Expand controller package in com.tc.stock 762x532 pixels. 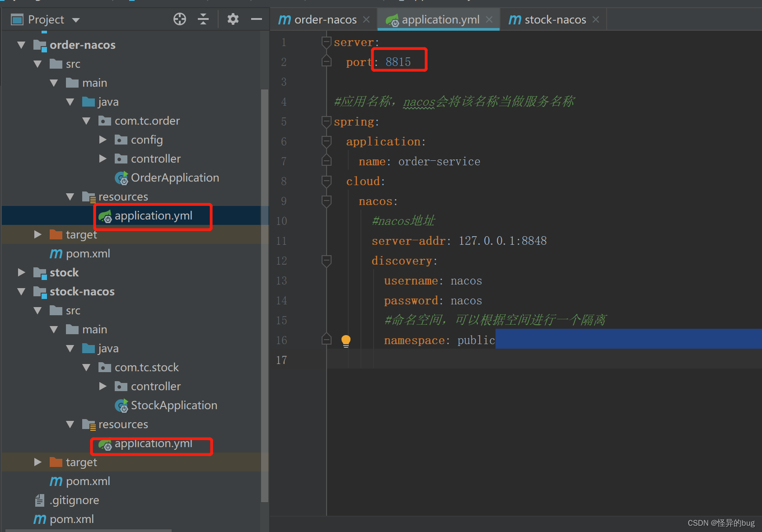(103, 387)
